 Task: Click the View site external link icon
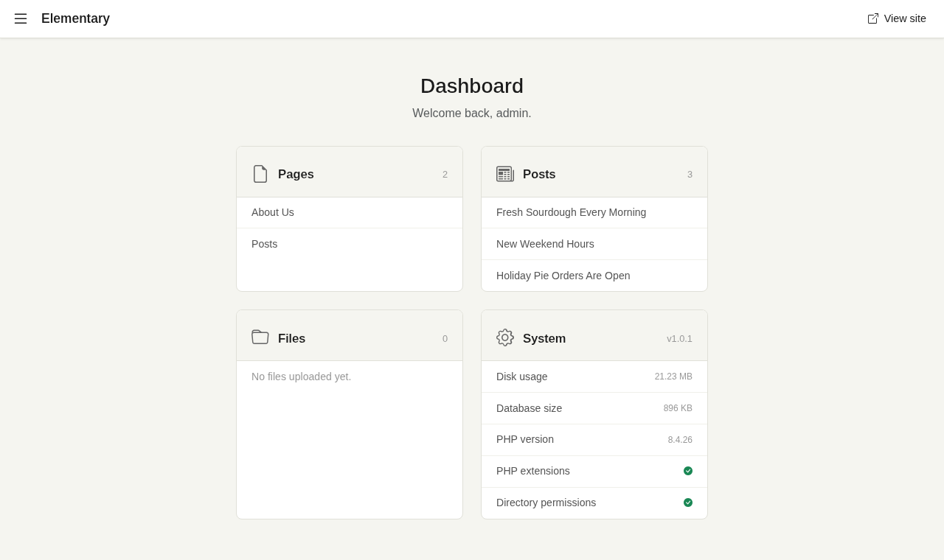pos(873,18)
